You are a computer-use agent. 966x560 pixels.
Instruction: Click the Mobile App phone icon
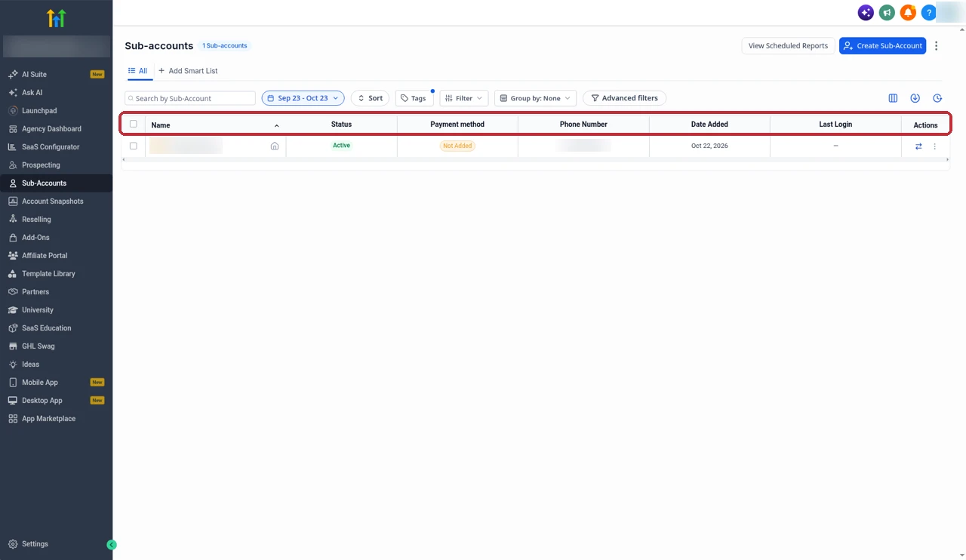click(13, 383)
